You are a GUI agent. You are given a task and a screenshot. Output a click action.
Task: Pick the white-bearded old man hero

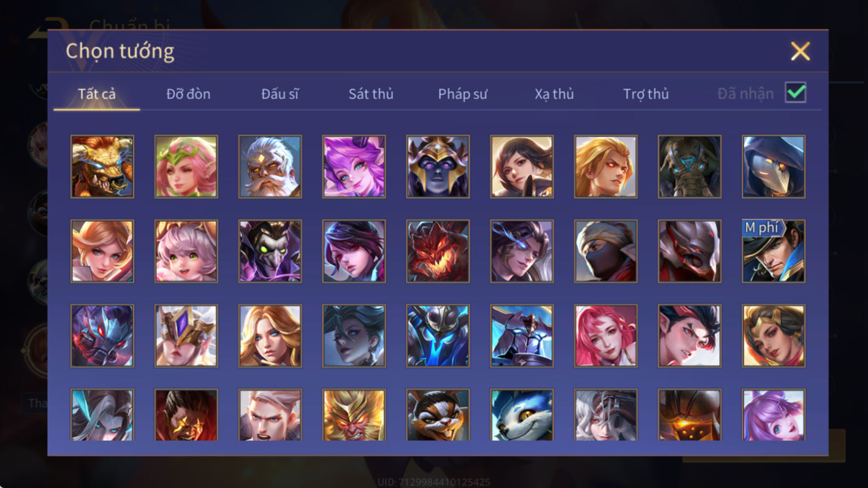click(270, 167)
